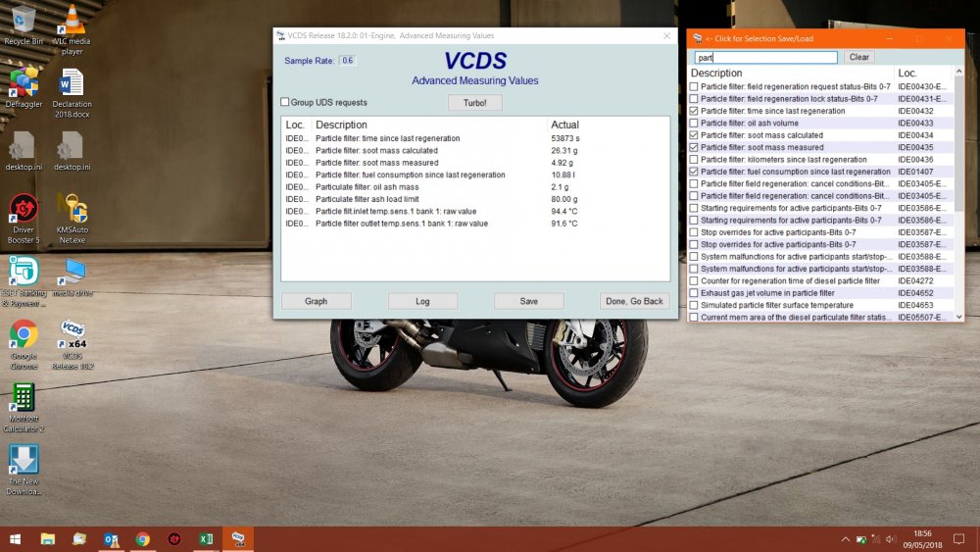Click the Save button in VCDS

tap(529, 301)
